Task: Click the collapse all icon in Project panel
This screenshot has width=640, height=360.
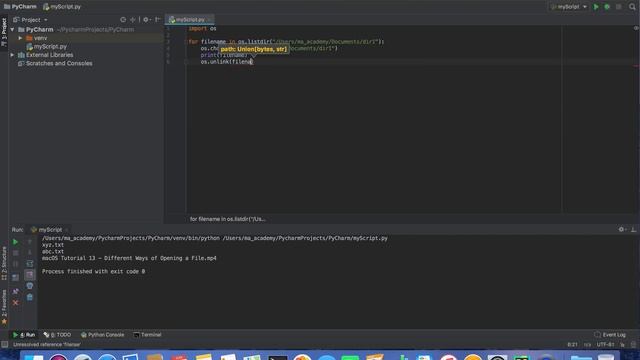Action: 133,20
